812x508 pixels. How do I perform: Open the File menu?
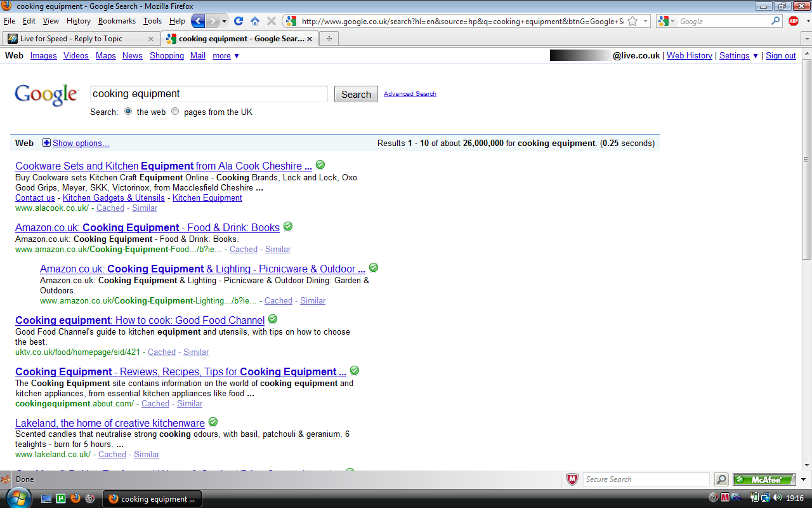coord(10,21)
